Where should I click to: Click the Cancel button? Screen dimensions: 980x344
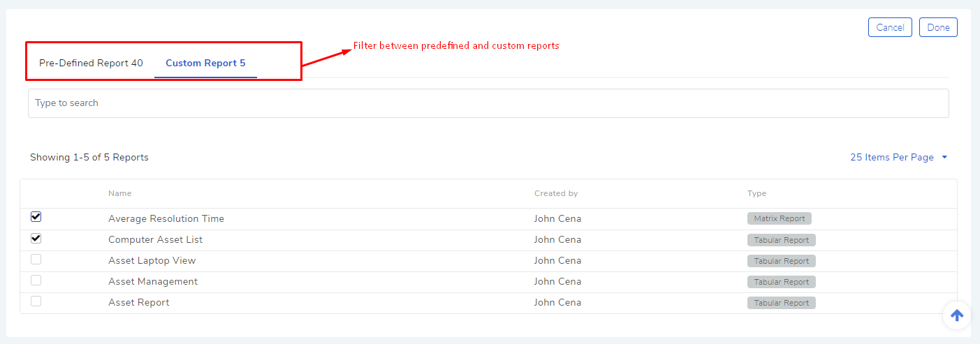coord(890,27)
